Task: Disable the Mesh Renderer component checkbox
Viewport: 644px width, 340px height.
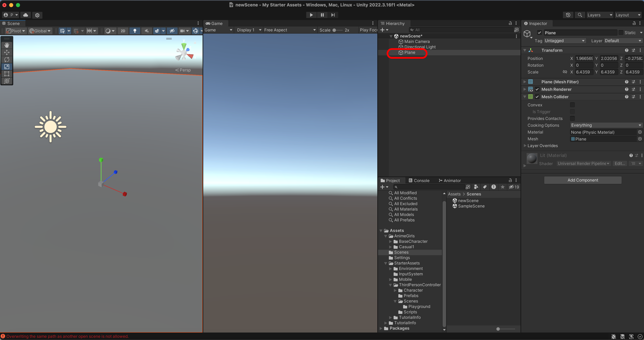Action: [537, 89]
